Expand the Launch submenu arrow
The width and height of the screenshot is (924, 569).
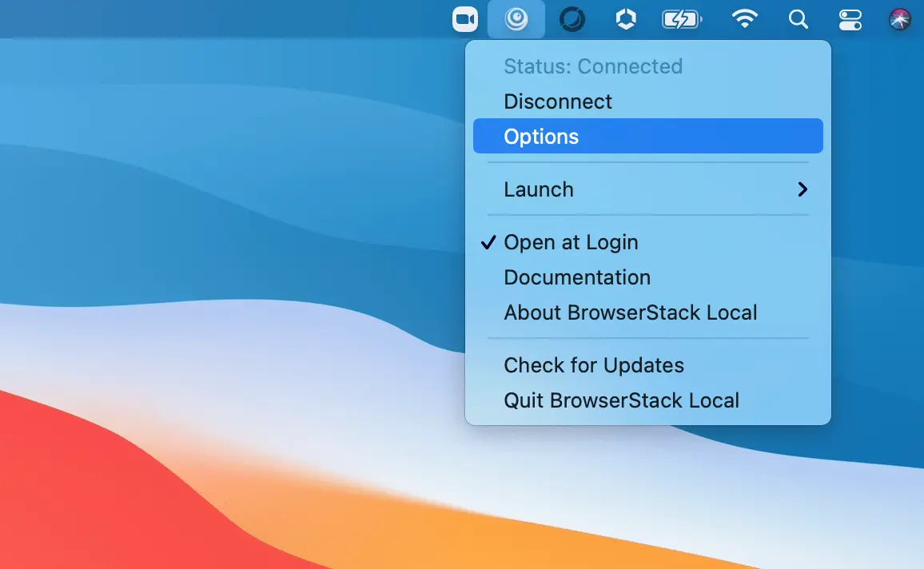[x=803, y=189]
